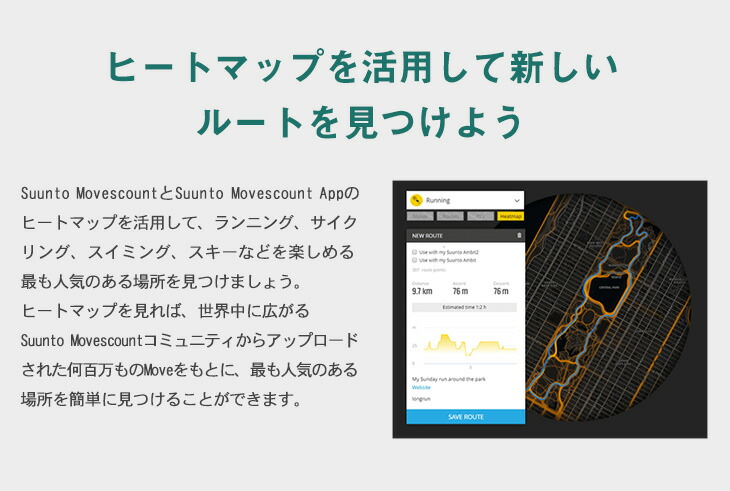
Task: Click the 307 route points text
Action: coord(429,270)
